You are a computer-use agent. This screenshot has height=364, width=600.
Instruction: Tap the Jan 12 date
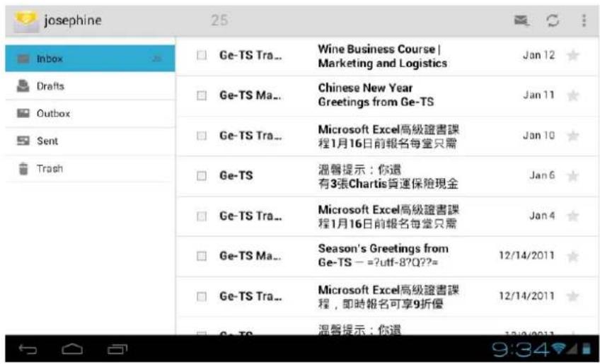click(x=538, y=55)
